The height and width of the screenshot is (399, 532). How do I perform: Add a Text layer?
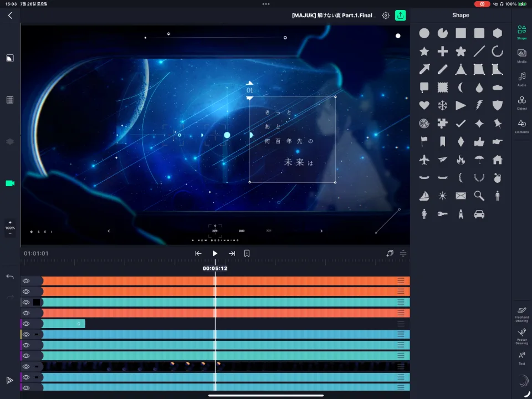click(x=522, y=358)
